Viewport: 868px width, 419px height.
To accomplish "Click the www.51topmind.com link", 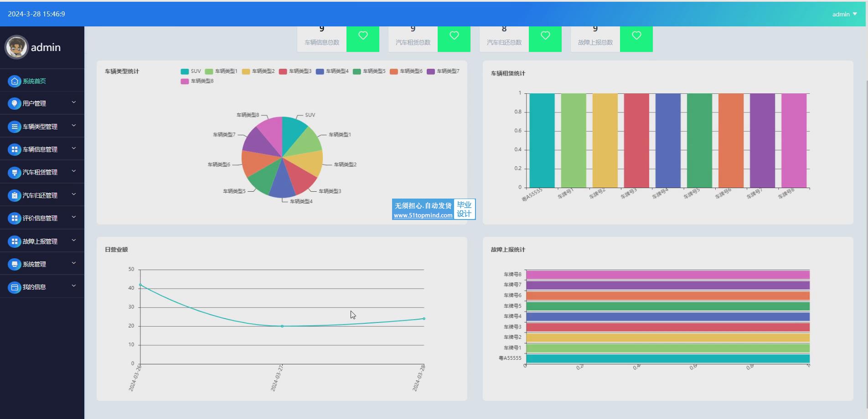I will click(423, 215).
